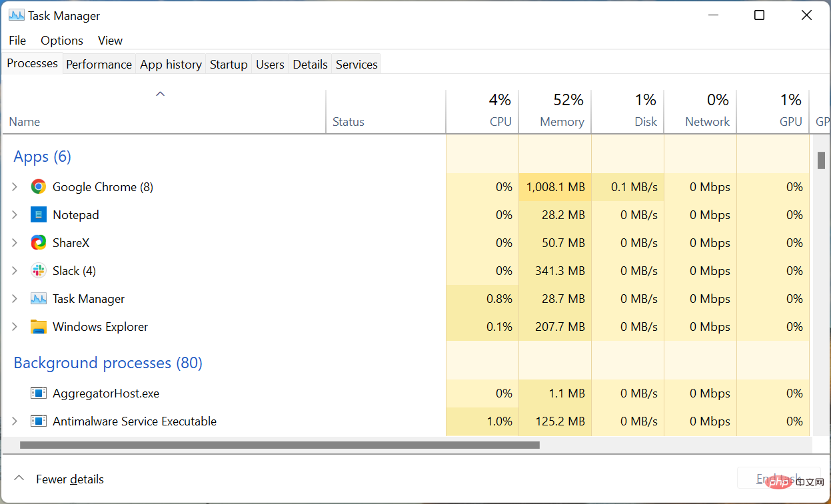
Task: Click the Google Chrome app icon
Action: tap(39, 187)
